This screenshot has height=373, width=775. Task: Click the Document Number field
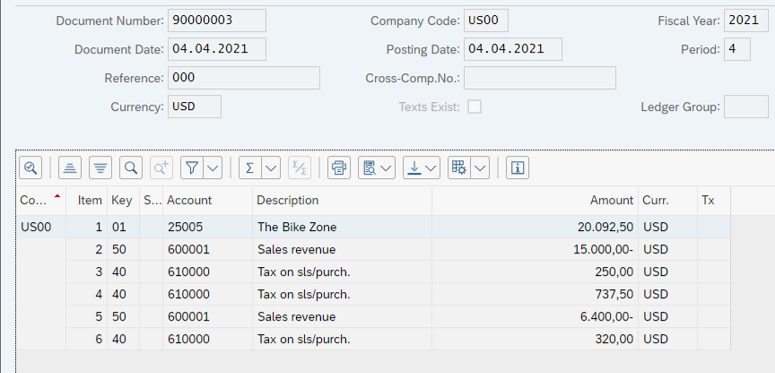click(217, 20)
